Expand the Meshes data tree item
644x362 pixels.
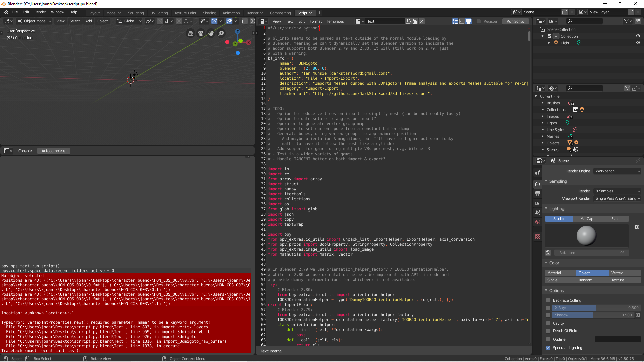[542, 136]
